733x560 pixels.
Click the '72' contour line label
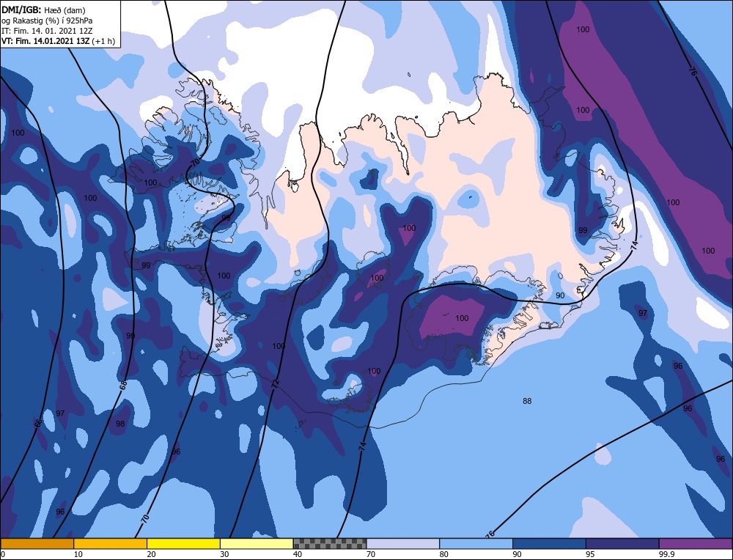pyautogui.click(x=276, y=384)
